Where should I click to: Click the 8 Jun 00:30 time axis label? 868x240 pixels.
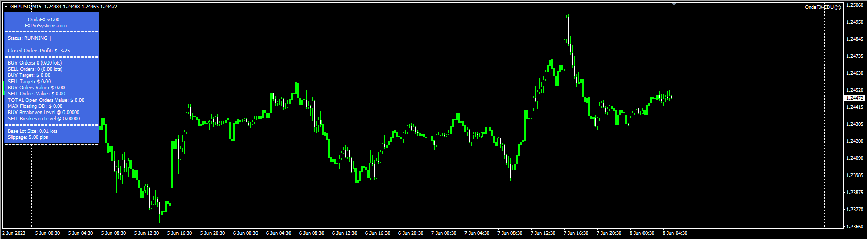point(642,233)
